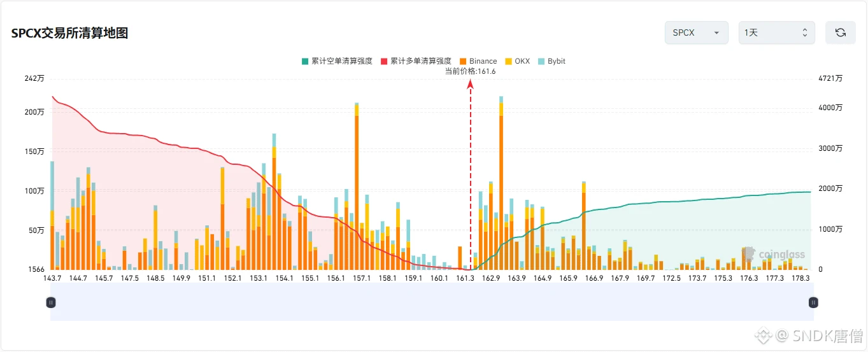Click the 143.7 x-axis price label

51,278
